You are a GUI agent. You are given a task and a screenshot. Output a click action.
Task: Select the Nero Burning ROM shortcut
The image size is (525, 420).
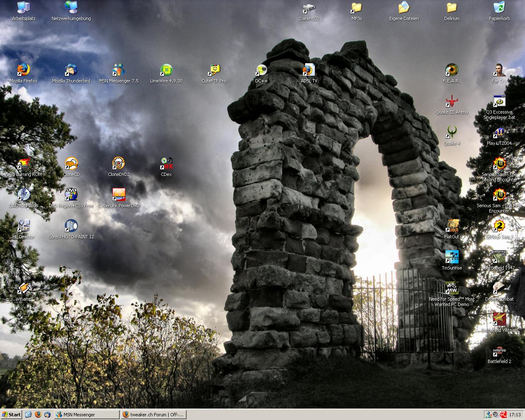coord(23,164)
